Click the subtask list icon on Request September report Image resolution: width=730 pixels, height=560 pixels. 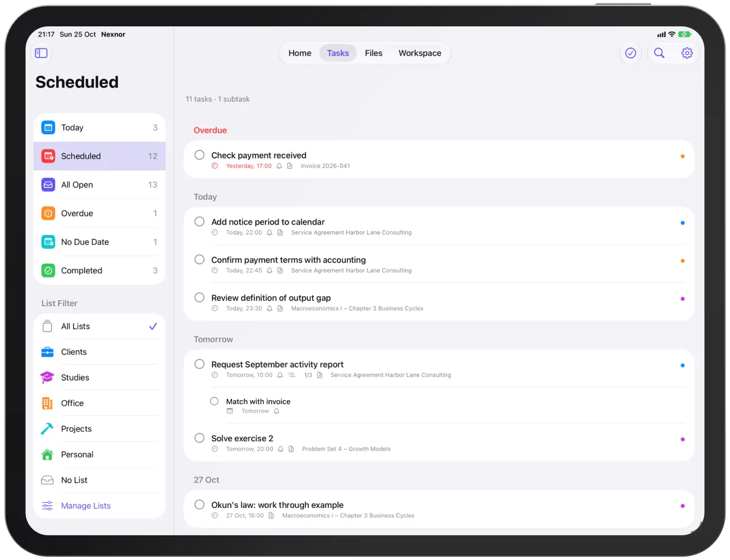coord(292,375)
